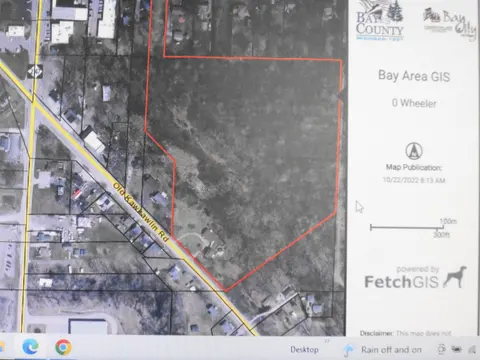Click the Bay City logo
The width and height of the screenshot is (480, 360).
click(x=450, y=24)
